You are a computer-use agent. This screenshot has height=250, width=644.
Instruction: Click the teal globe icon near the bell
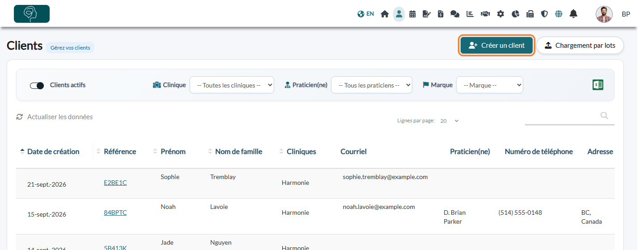[559, 14]
